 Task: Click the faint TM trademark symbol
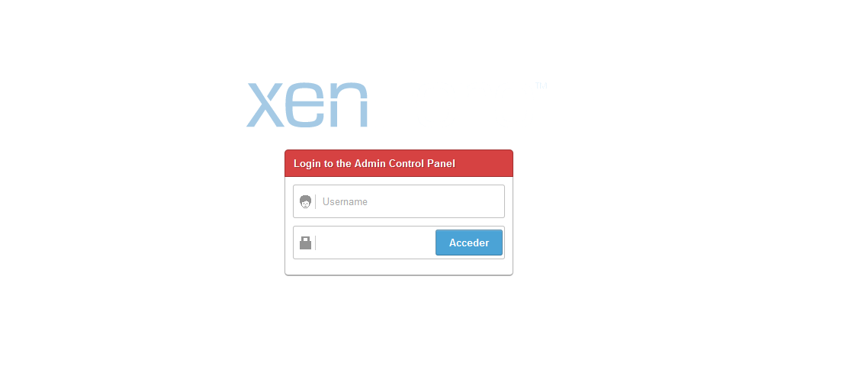[x=542, y=85]
